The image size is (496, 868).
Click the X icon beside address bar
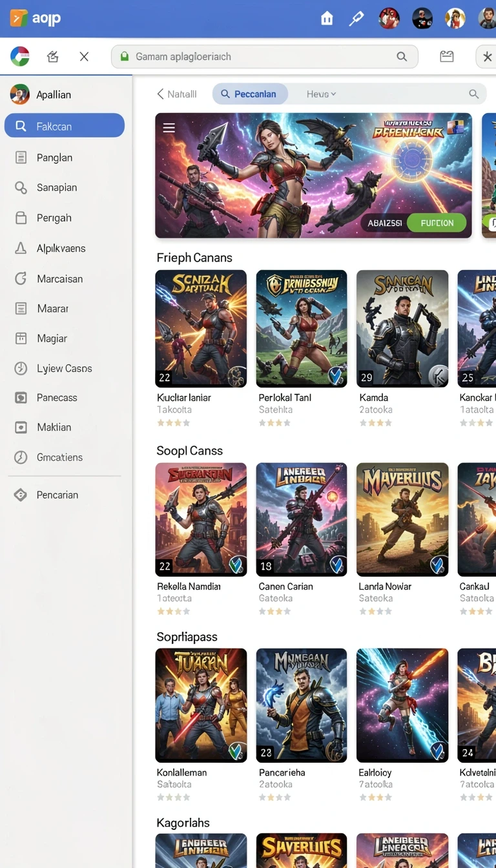[x=84, y=57]
